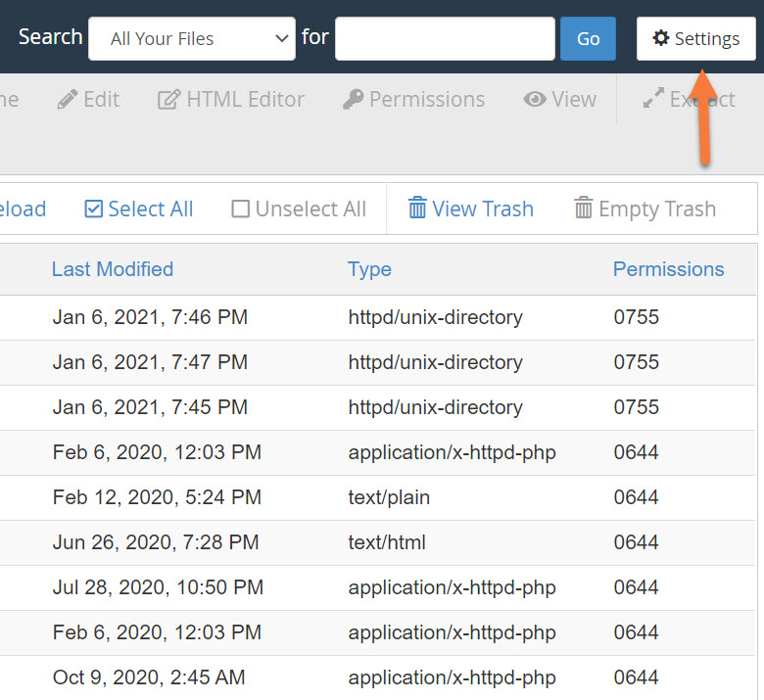Image resolution: width=764 pixels, height=700 pixels.
Task: Select row modified Jul 28, 2020
Action: [158, 587]
